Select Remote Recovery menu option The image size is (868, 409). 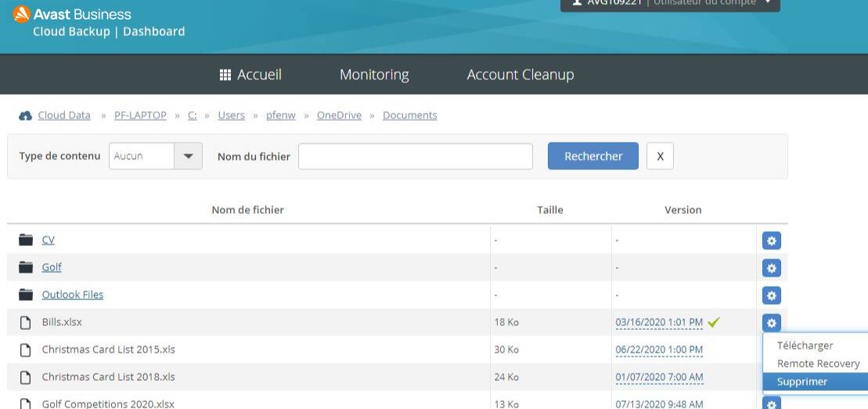(x=817, y=364)
